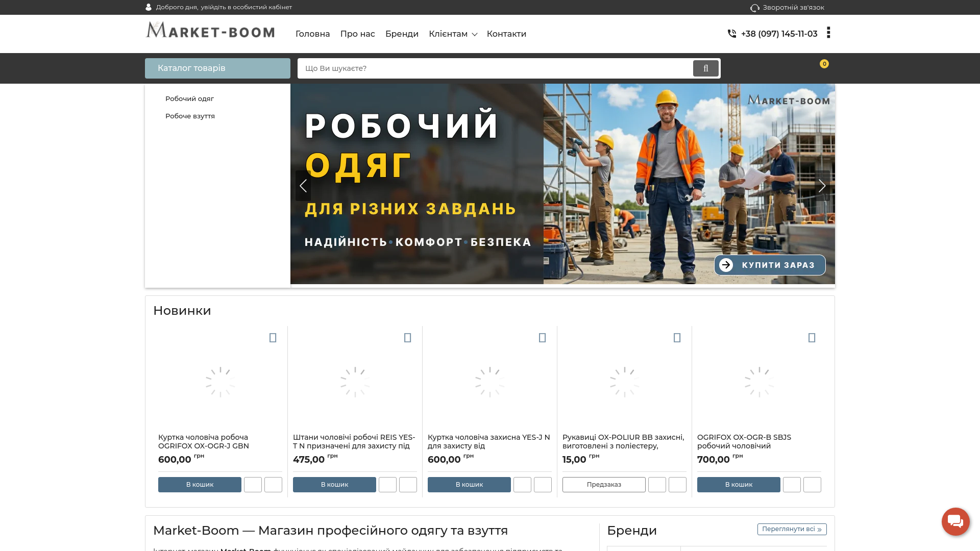Add Куртка захисна YES-J N to cart
This screenshot has height=551, width=980.
click(x=469, y=485)
